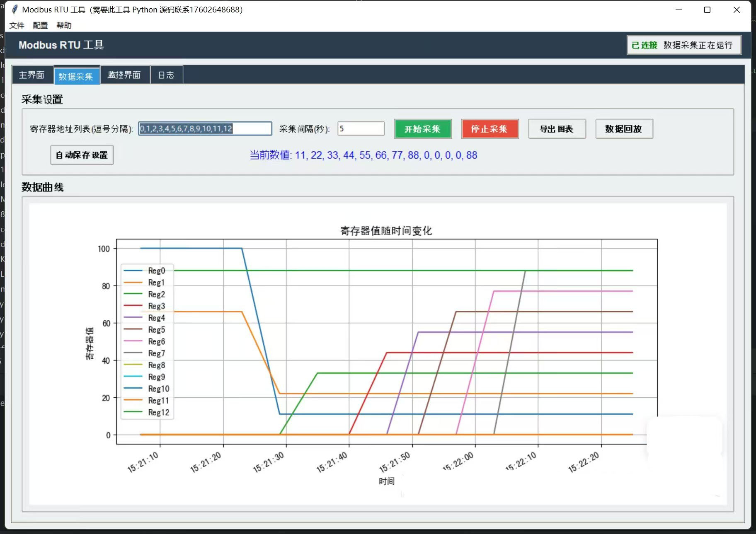Maximize the Modbus RTU window
Screen dimensions: 756x534
(707, 10)
